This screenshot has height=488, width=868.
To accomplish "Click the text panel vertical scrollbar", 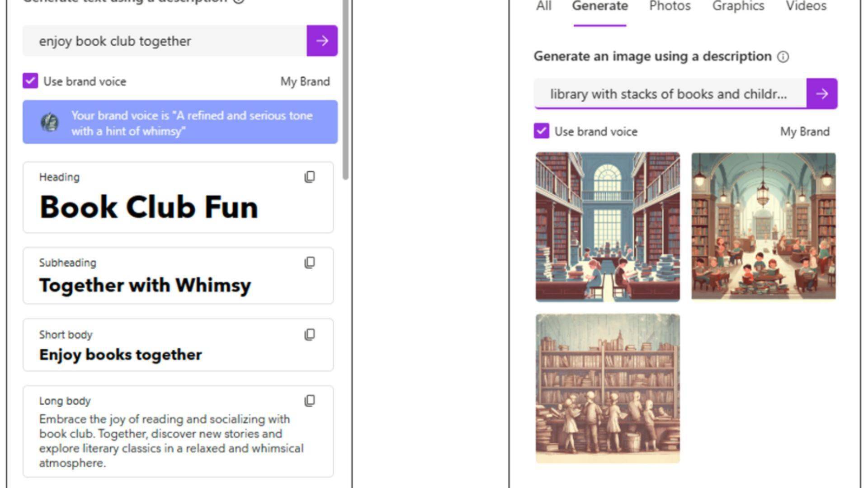I will click(345, 90).
